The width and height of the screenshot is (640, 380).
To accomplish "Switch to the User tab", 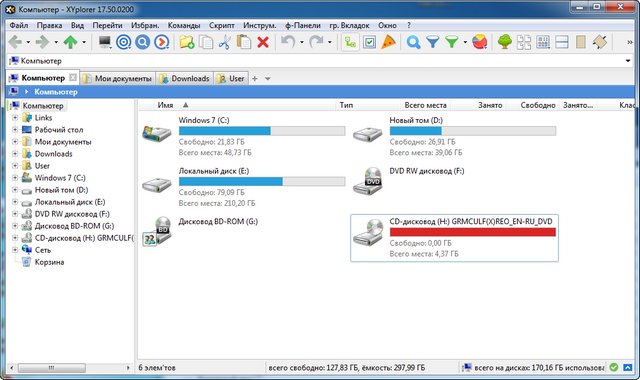I will coord(231,78).
